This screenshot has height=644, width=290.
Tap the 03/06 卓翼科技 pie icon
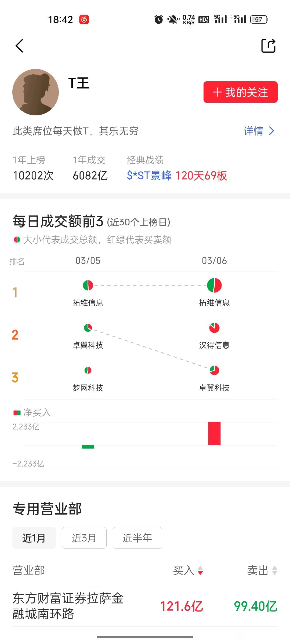tap(214, 370)
